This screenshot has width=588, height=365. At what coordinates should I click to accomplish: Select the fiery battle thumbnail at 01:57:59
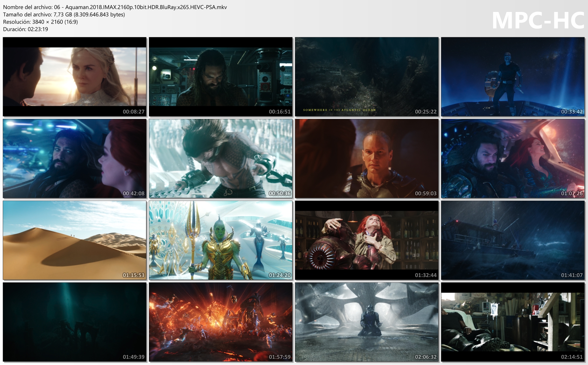[x=221, y=322]
